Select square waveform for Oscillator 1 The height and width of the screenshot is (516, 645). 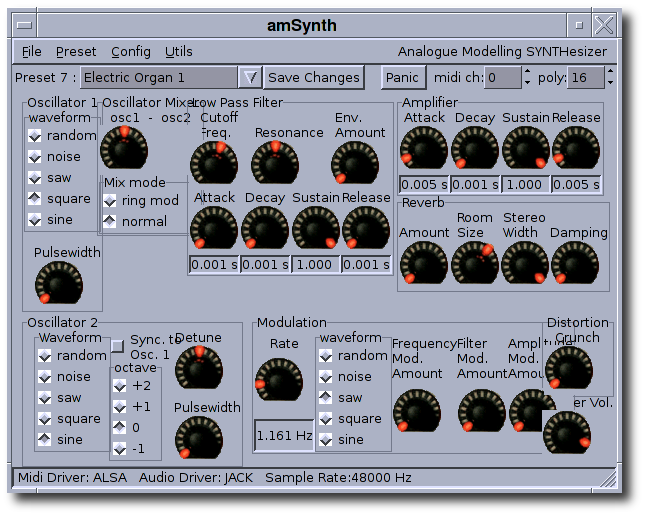click(x=59, y=198)
